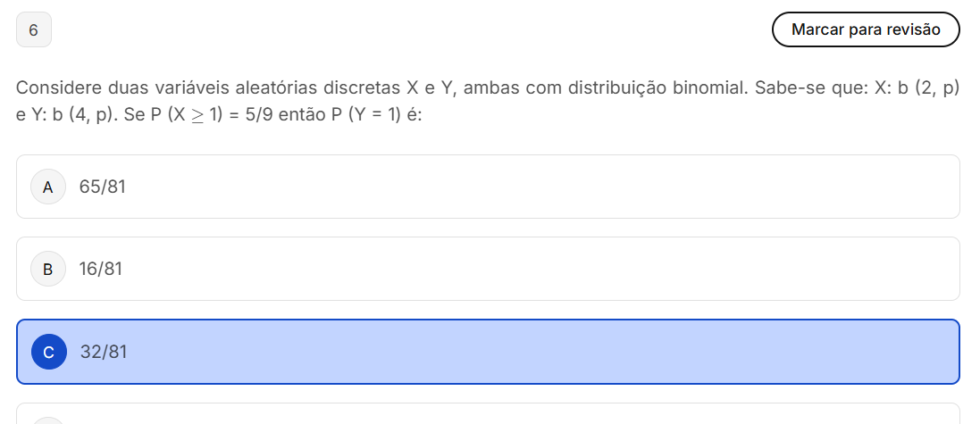Select the circled letter B icon

tap(48, 269)
